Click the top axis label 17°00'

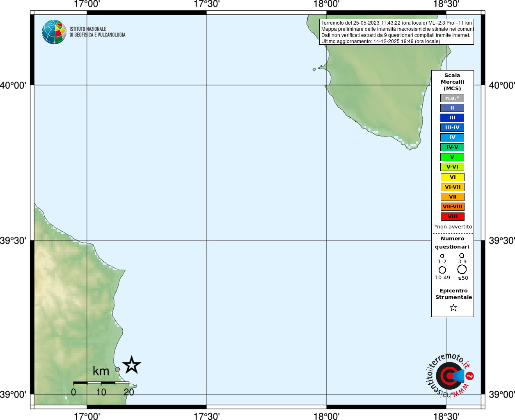(87, 4)
